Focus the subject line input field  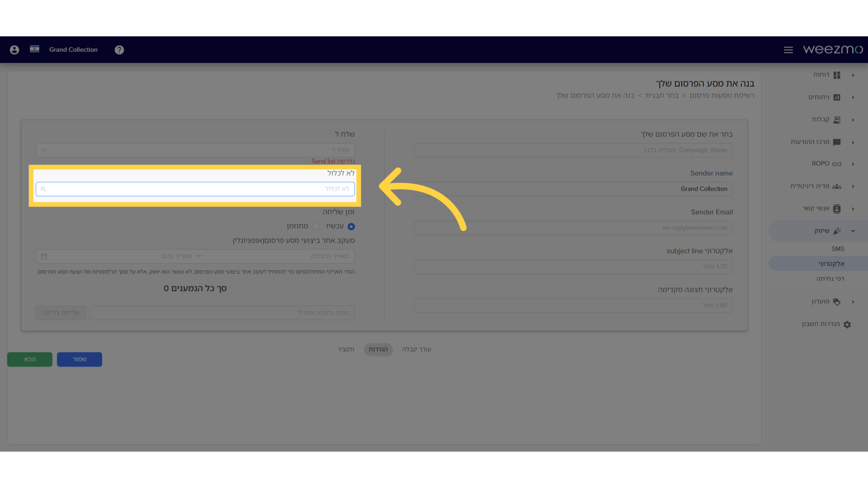pyautogui.click(x=573, y=267)
